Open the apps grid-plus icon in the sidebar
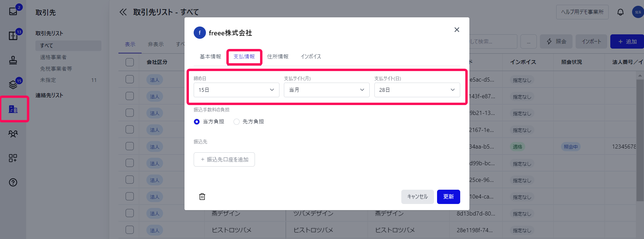Screen dimensions: 644x239 coord(13,158)
